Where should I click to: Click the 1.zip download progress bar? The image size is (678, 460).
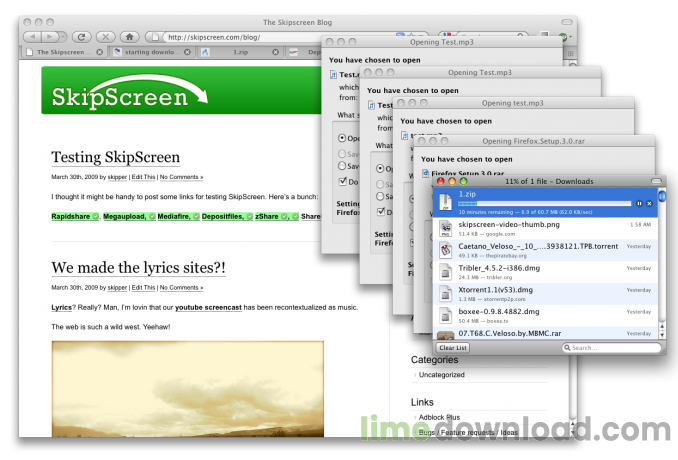coord(544,203)
